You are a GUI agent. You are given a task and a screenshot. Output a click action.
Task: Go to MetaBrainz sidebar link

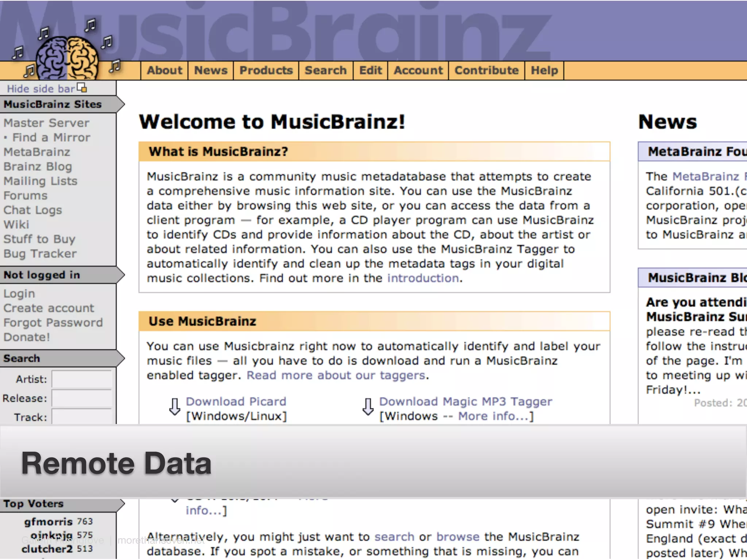(37, 152)
